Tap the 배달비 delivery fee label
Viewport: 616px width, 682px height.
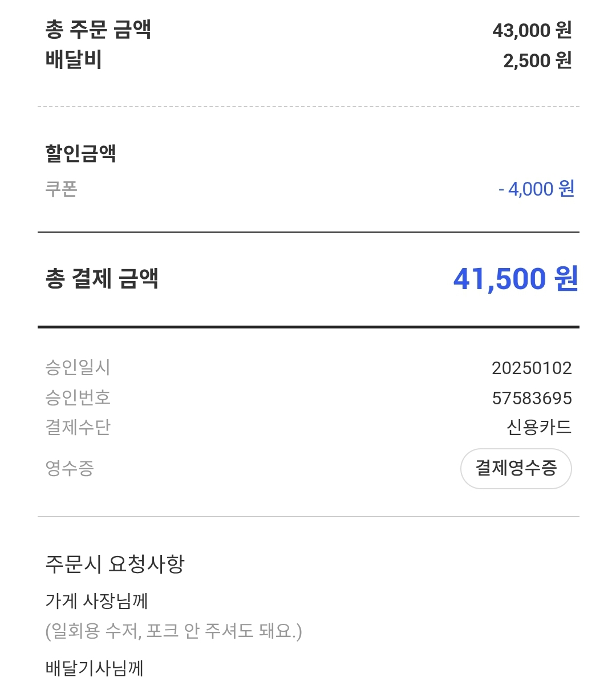point(74,60)
